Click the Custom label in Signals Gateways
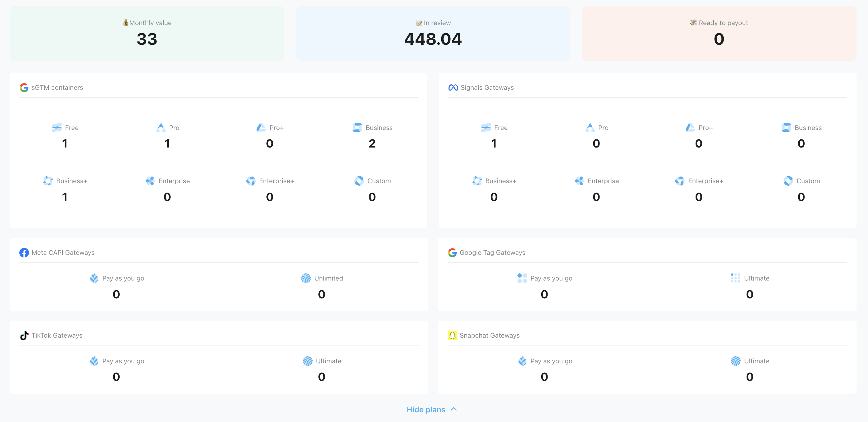 [808, 181]
